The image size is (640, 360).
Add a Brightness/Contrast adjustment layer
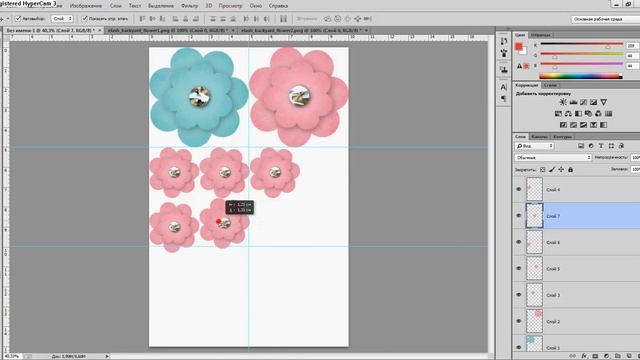563,102
